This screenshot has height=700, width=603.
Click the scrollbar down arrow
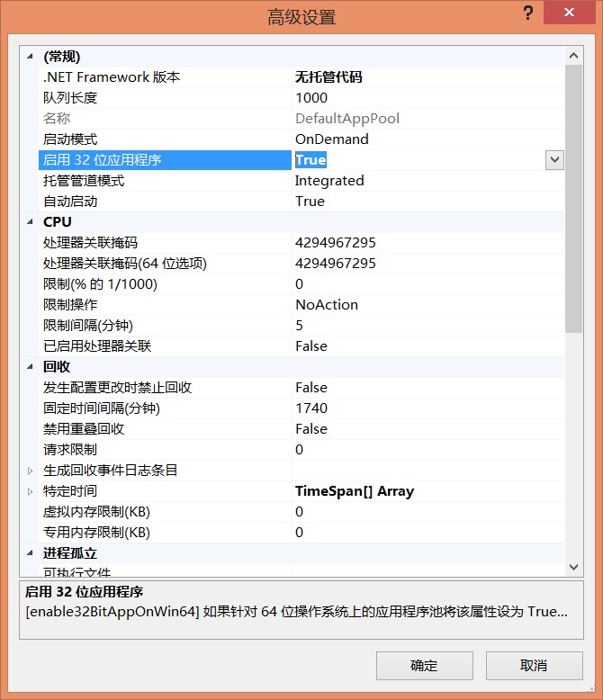point(574,567)
